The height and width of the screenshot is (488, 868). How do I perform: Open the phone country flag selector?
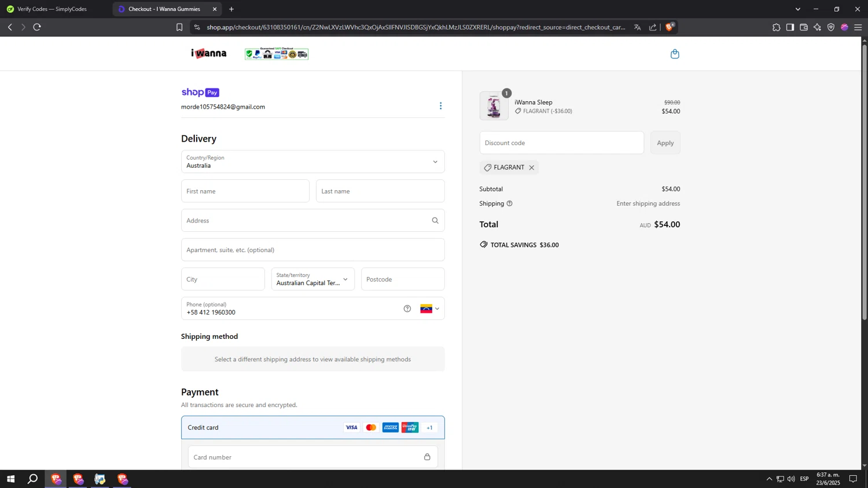pyautogui.click(x=430, y=309)
